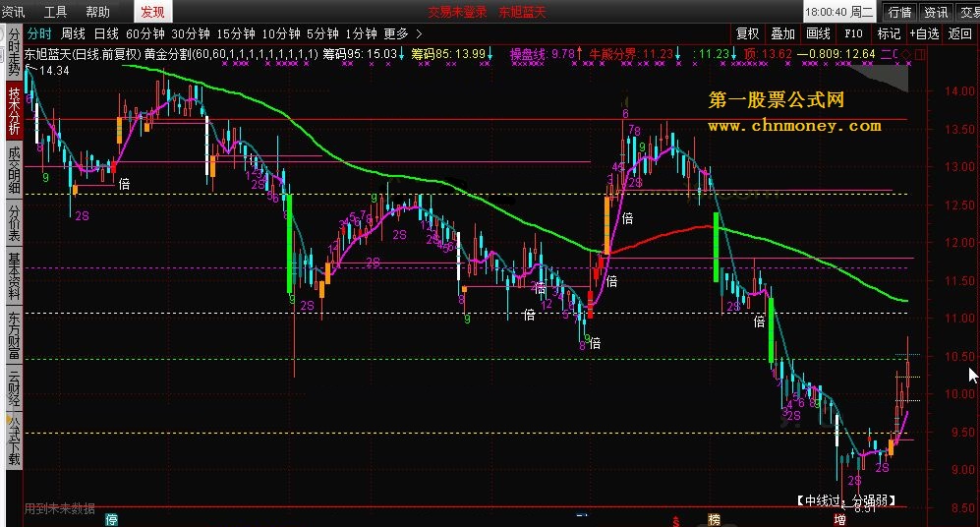Open the 行情 button at top right

point(899,12)
